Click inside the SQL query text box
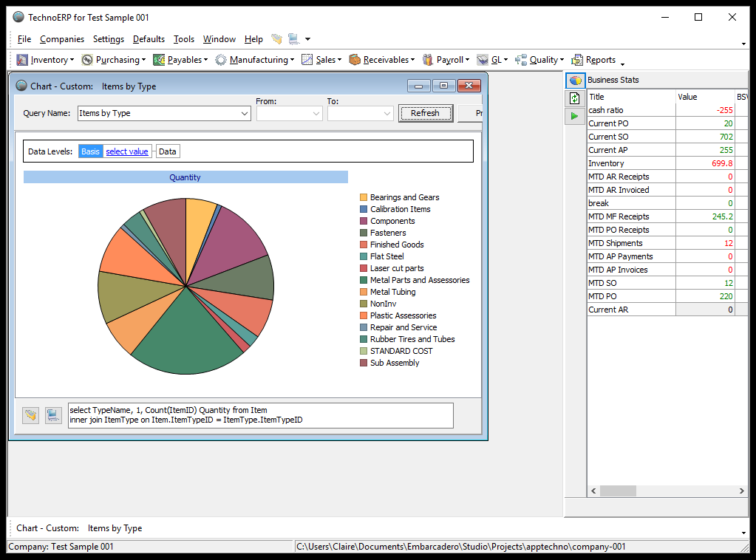Screen dimensions: 756x560 (x=260, y=415)
